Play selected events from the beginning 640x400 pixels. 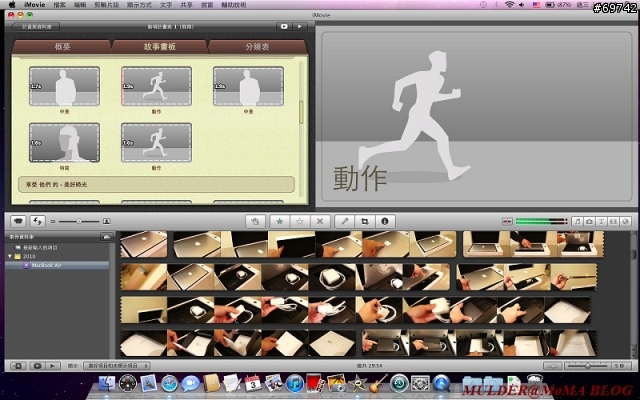tap(52, 366)
